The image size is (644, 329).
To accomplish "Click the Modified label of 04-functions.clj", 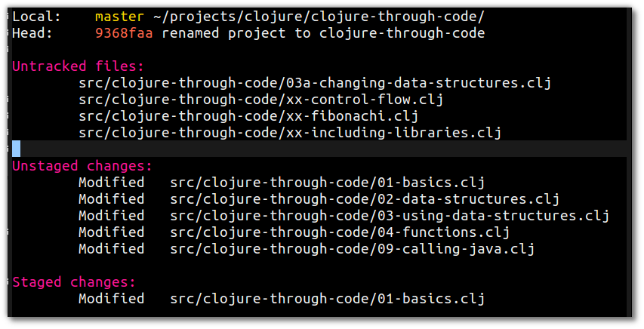I will [x=111, y=232].
